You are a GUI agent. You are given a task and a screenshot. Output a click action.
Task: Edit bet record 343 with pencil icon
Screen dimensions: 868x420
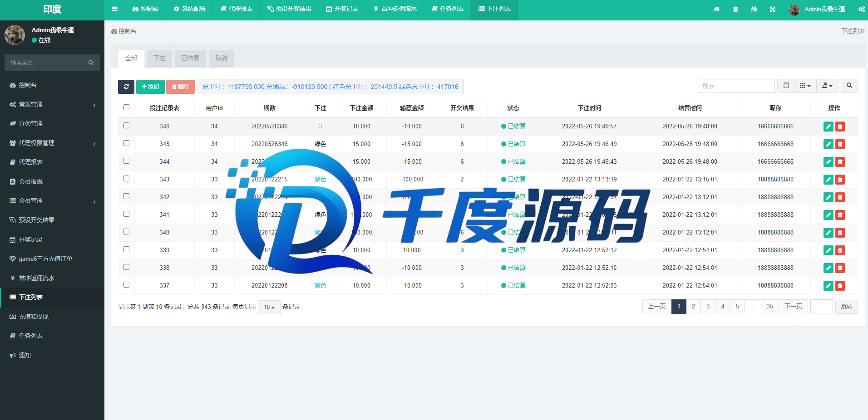click(x=829, y=180)
